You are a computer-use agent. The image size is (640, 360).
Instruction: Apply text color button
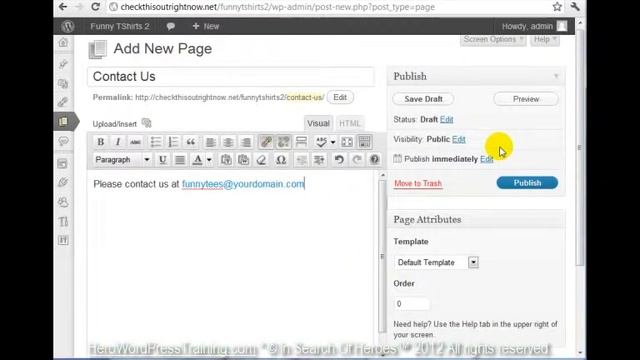pos(198,160)
